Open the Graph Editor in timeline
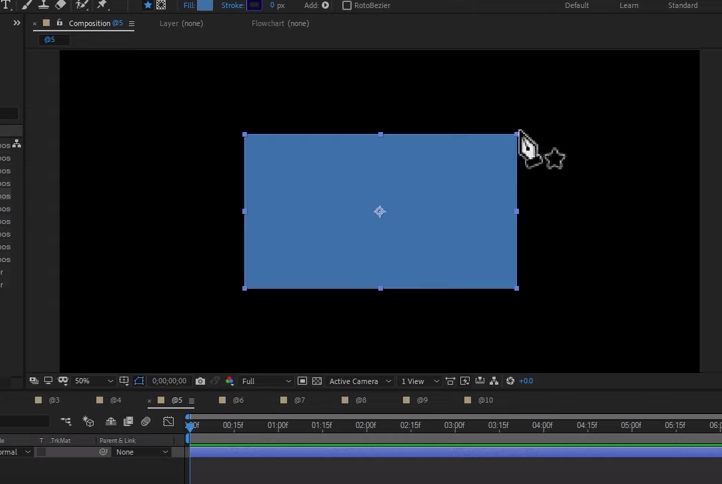The width and height of the screenshot is (722, 484). coord(169,421)
